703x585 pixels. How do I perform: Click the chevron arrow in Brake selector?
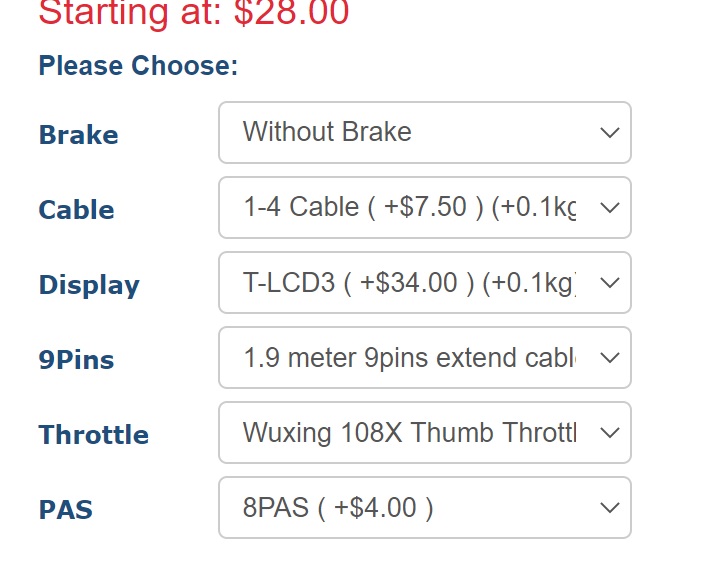point(609,133)
